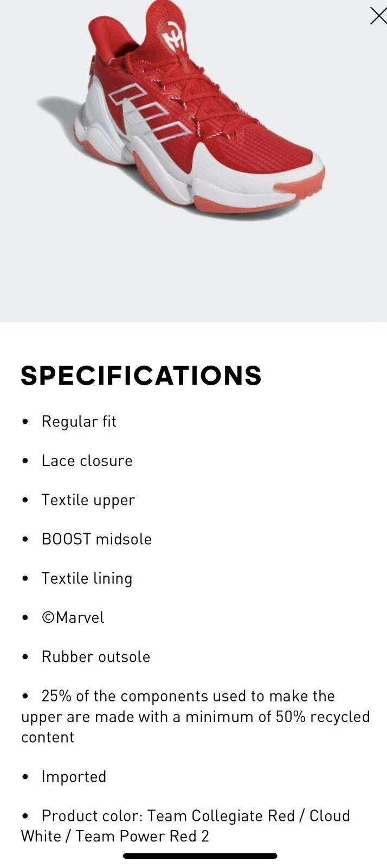Screen dimensions: 387x868
Task: Click the red heel collar of the sneaker
Action: pyautogui.click(x=108, y=38)
